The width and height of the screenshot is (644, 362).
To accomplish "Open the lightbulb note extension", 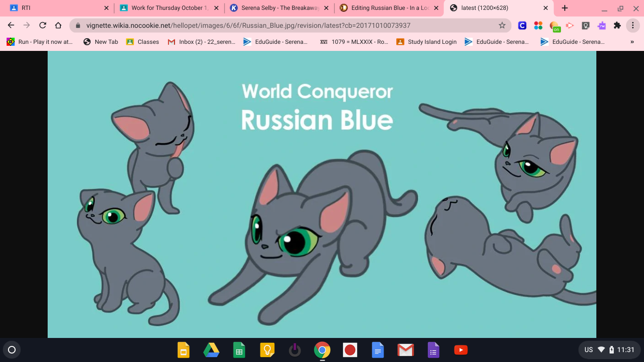I will click(x=585, y=25).
